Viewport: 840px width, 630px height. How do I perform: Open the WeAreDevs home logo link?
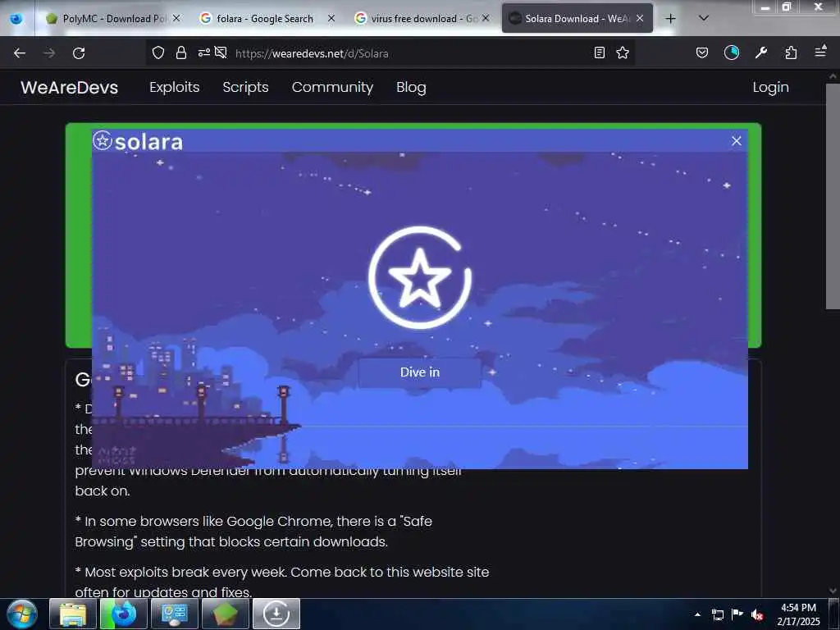tap(69, 87)
